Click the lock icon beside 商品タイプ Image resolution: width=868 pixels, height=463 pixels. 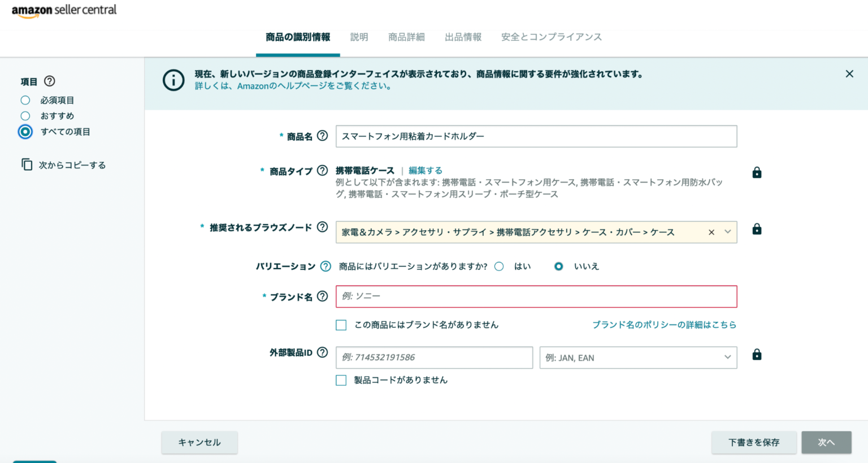pyautogui.click(x=757, y=172)
